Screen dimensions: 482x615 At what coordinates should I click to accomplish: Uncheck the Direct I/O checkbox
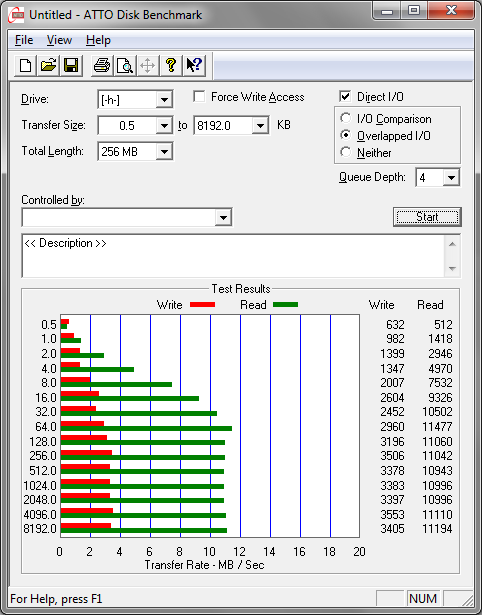tap(345, 96)
